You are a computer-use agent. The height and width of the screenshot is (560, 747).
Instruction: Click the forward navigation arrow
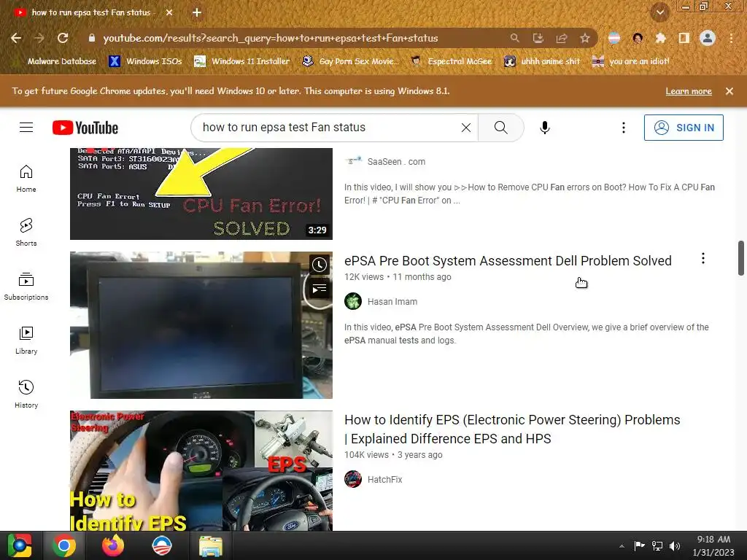[39, 38]
